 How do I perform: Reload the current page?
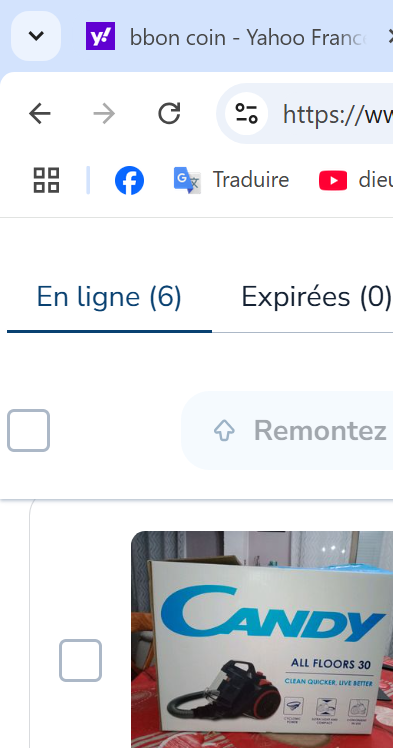coord(169,114)
